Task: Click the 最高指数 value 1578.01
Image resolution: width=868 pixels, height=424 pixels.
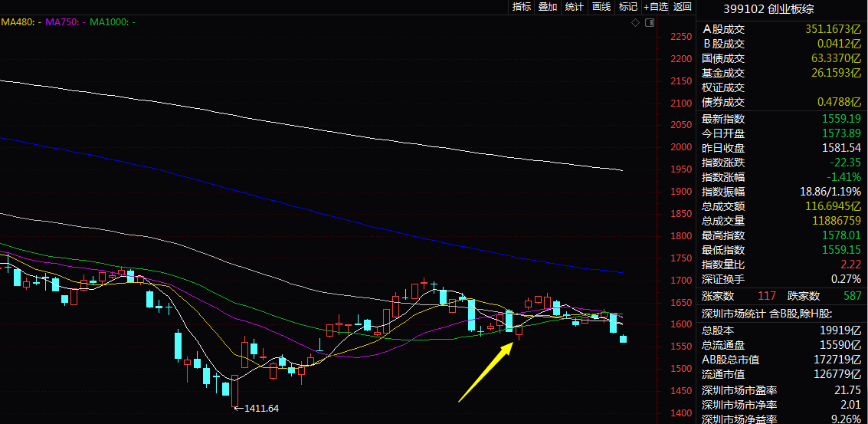Action: pos(842,235)
